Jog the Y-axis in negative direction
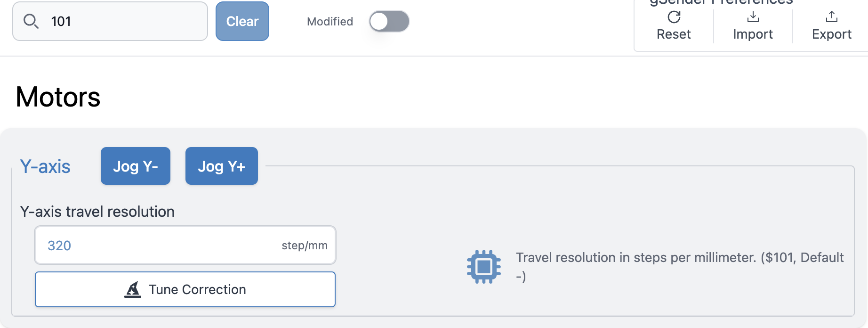Image resolution: width=868 pixels, height=328 pixels. click(136, 166)
